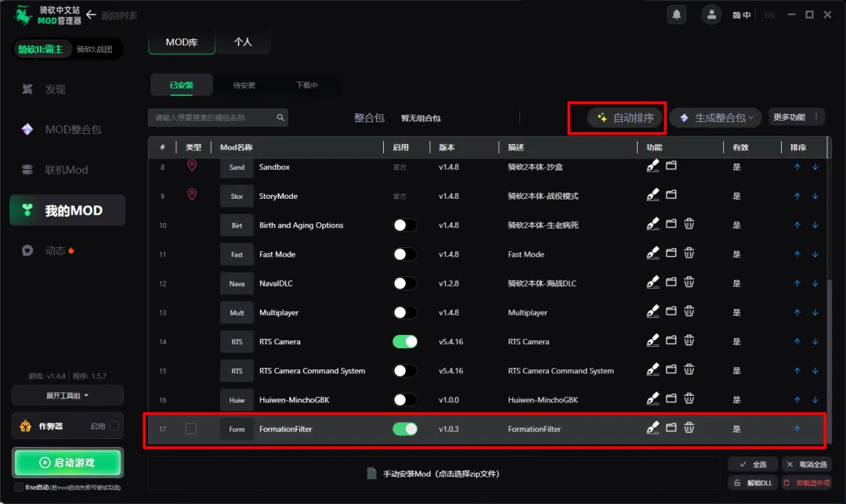Open the user account avatar
846x504 pixels.
point(711,15)
